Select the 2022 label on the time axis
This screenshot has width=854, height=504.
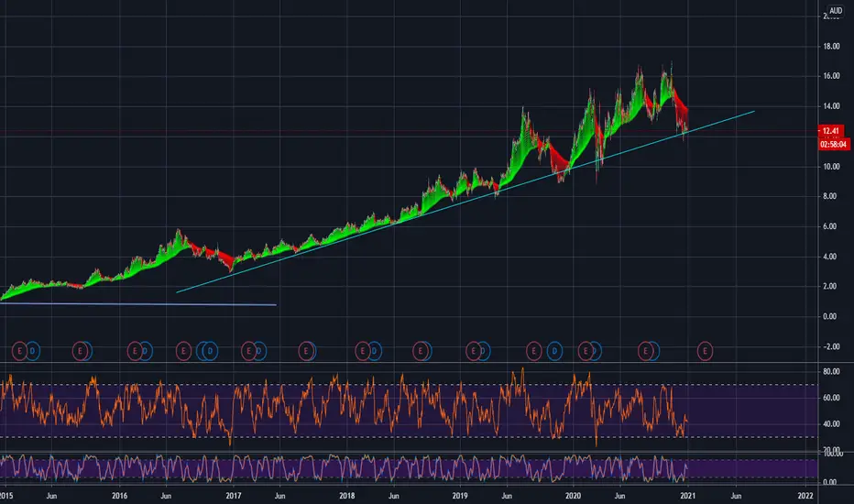[805, 496]
